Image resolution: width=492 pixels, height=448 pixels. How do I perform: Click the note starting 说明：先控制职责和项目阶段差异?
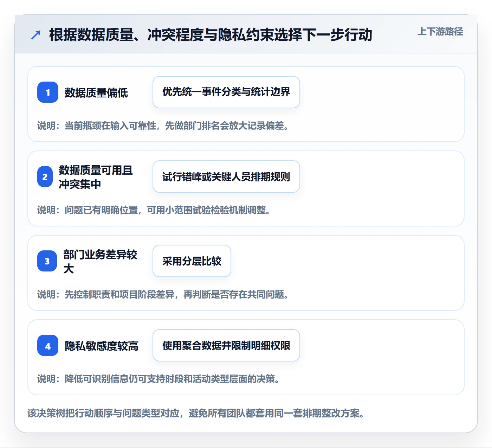coord(164,294)
